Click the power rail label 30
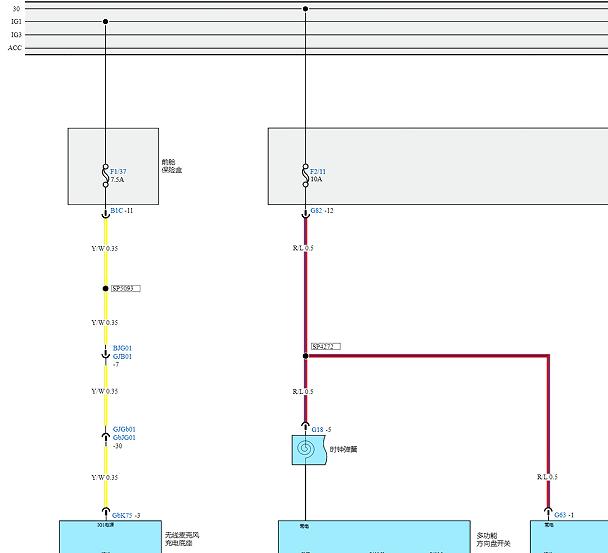 [16, 8]
